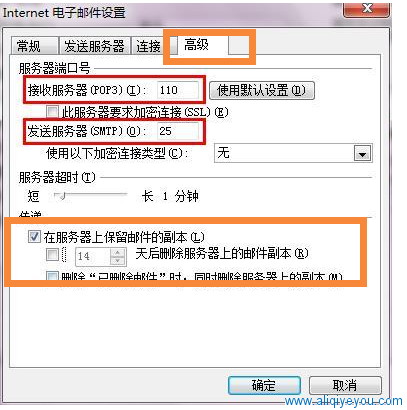The width and height of the screenshot is (407, 410).
Task: Click the dropdown arrow for encryption type
Action: click(x=362, y=154)
